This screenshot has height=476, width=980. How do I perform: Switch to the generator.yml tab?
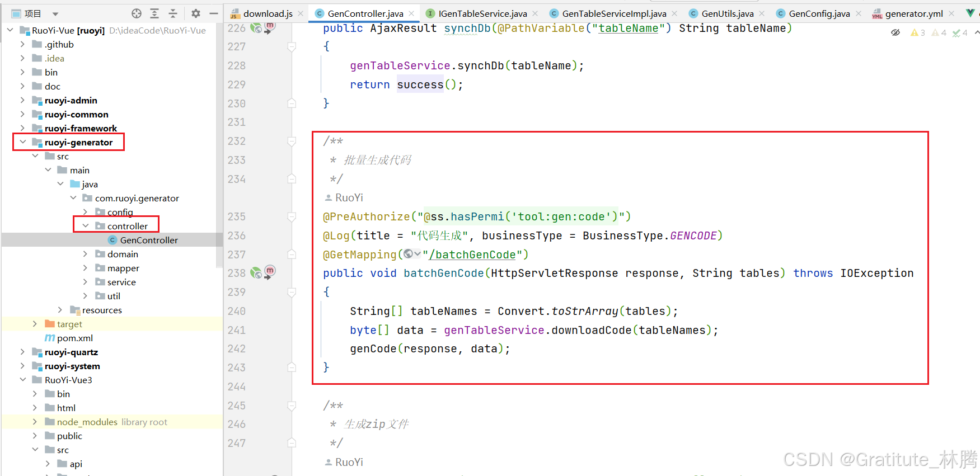[914, 13]
